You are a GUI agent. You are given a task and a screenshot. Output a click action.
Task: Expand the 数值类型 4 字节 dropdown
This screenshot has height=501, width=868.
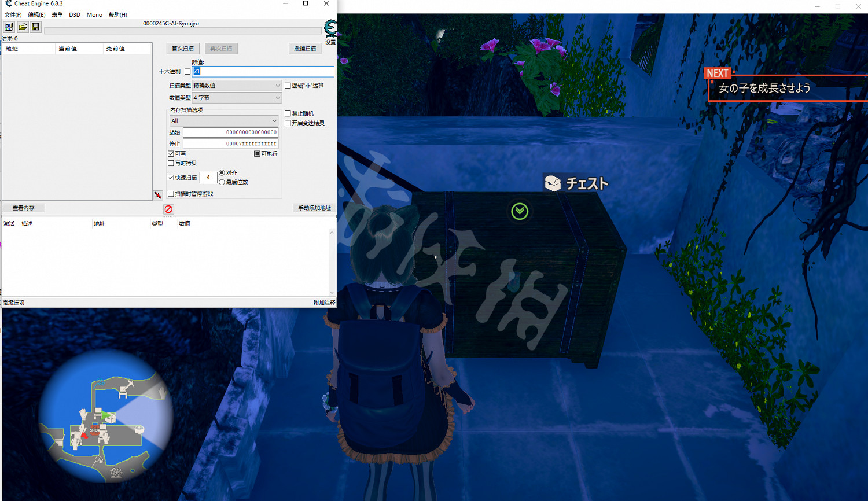237,98
